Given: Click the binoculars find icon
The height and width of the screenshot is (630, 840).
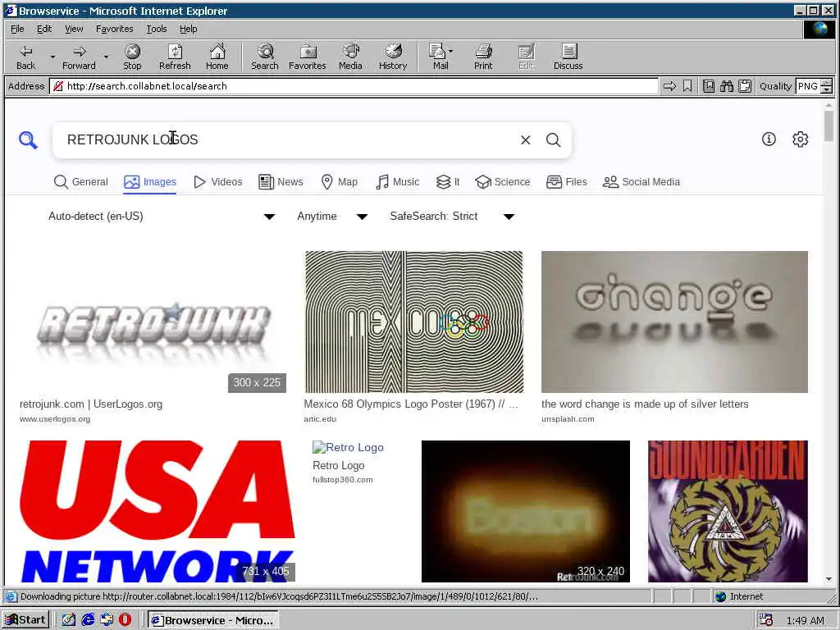Looking at the screenshot, I should click(727, 86).
